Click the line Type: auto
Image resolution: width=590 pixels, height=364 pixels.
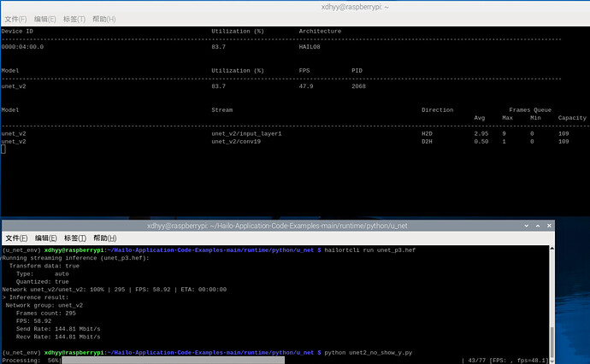[42, 273]
